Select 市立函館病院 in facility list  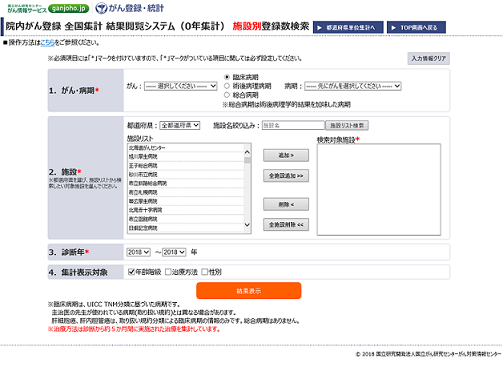click(186, 219)
